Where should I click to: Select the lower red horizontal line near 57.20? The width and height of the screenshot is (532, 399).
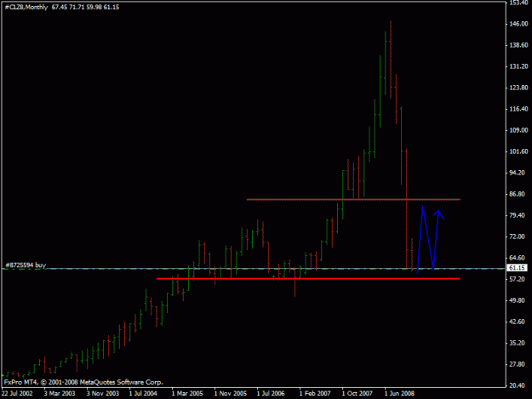pyautogui.click(x=308, y=279)
